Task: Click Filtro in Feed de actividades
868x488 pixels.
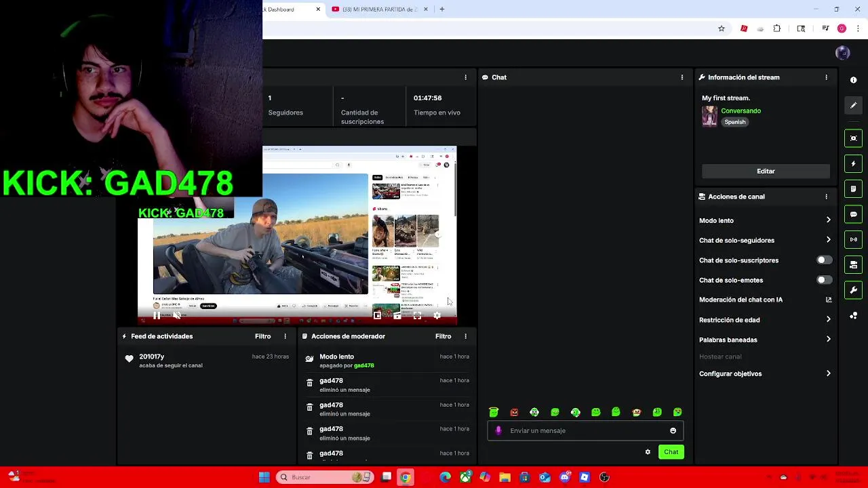Action: 262,336
